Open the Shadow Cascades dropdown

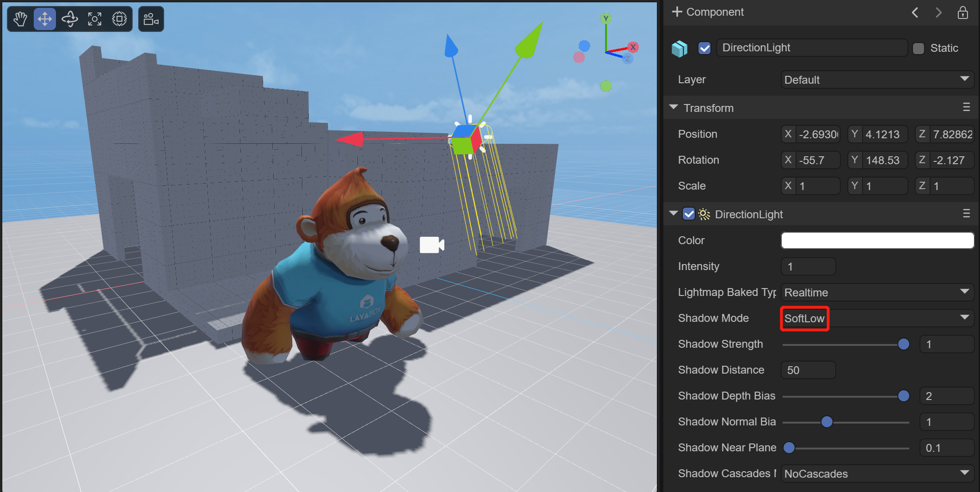877,474
